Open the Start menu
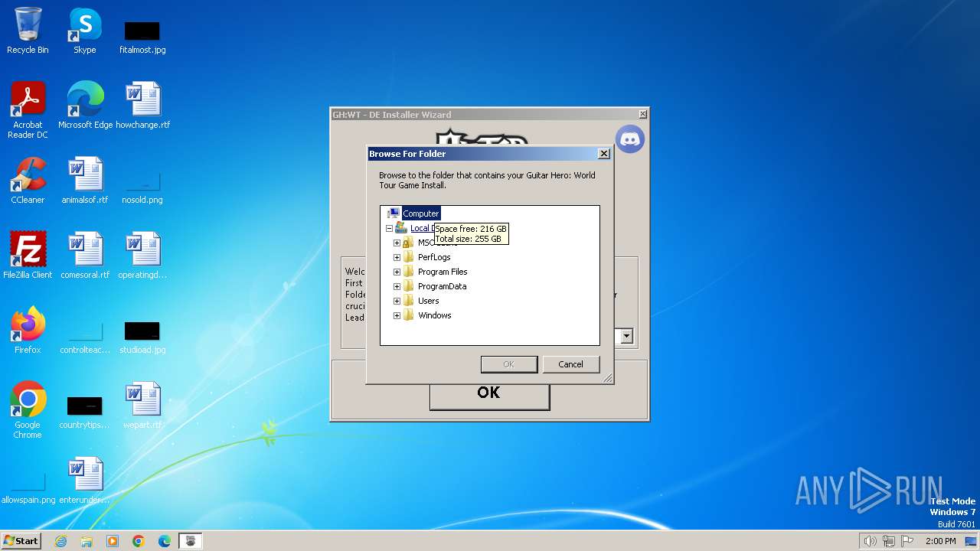Image resolution: width=980 pixels, height=551 pixels. click(x=21, y=540)
